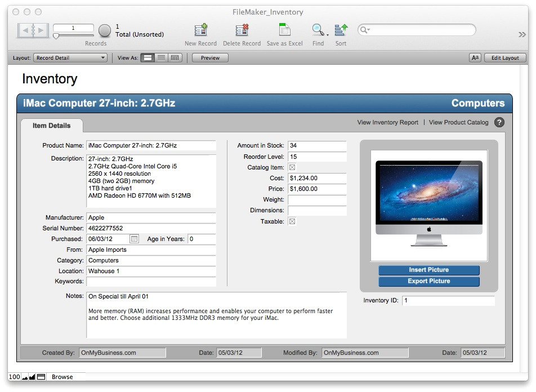Click the record slider handle

[56, 36]
